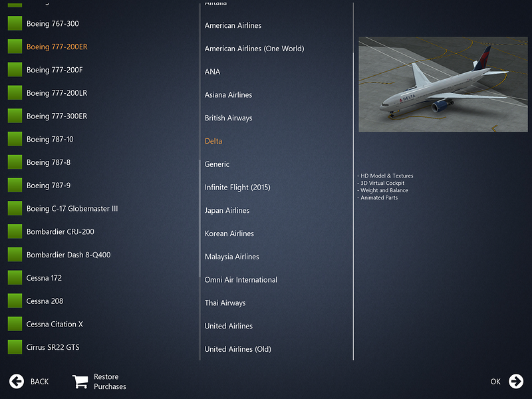Click green square beside Cirrus SR22 GTS
This screenshot has height=399, width=532.
15,347
